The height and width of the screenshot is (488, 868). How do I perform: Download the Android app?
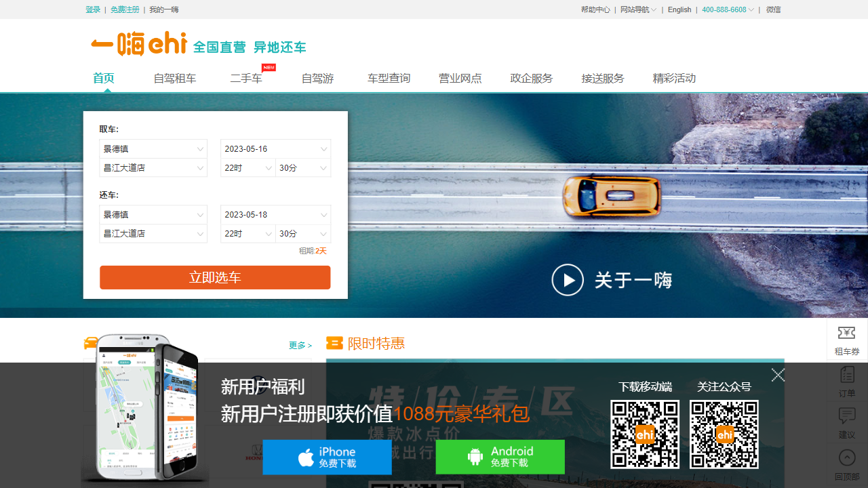pyautogui.click(x=500, y=457)
